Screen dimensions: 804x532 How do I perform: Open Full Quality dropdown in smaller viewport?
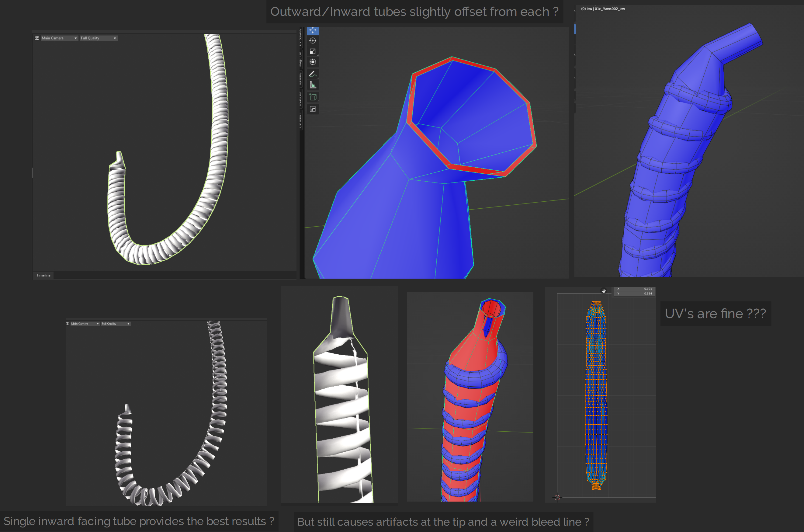click(116, 324)
